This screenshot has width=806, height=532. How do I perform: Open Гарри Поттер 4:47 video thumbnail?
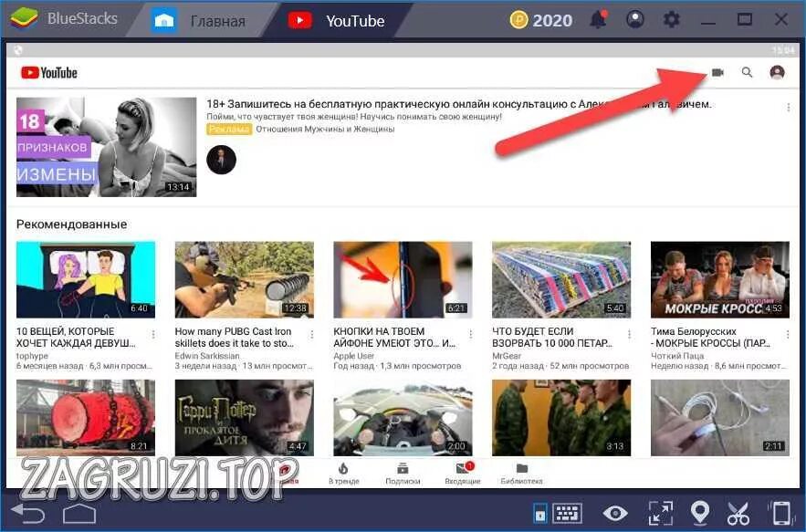point(244,418)
